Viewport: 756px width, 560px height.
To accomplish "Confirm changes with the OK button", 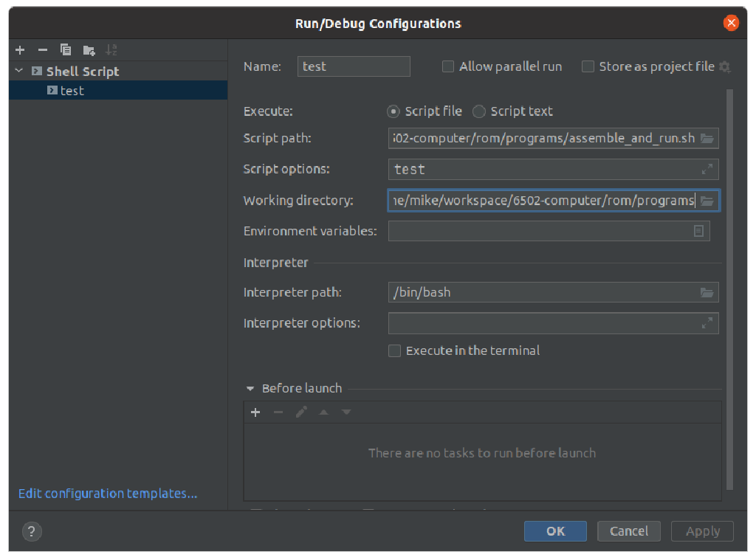I will click(554, 530).
